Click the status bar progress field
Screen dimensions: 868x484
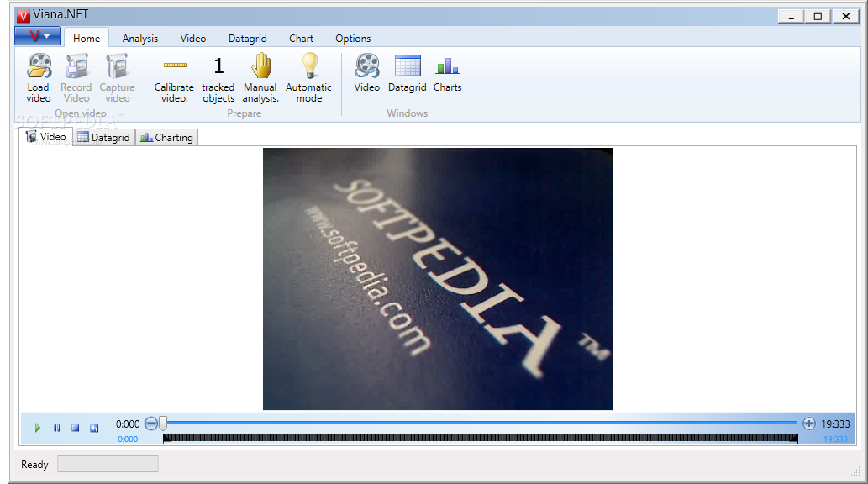pos(108,464)
